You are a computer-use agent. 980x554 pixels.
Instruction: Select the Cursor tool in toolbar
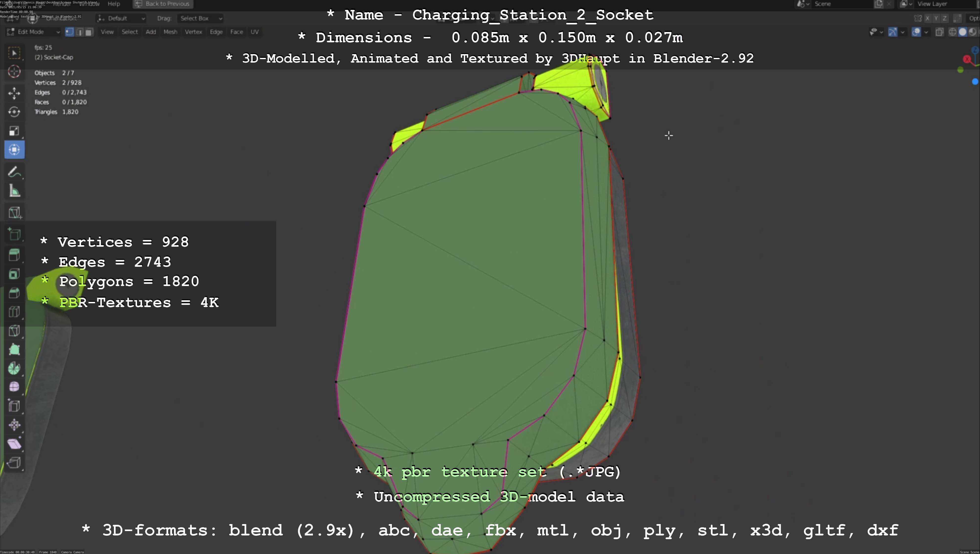(x=14, y=72)
